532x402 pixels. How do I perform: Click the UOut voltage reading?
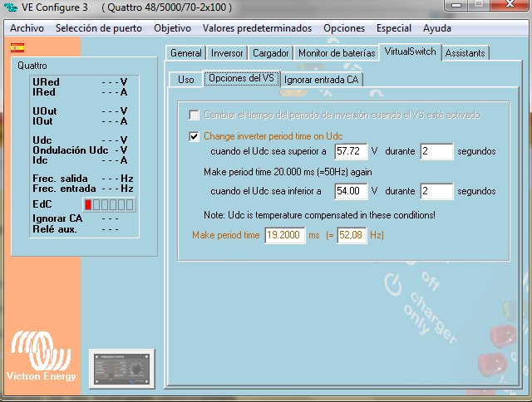click(x=115, y=111)
